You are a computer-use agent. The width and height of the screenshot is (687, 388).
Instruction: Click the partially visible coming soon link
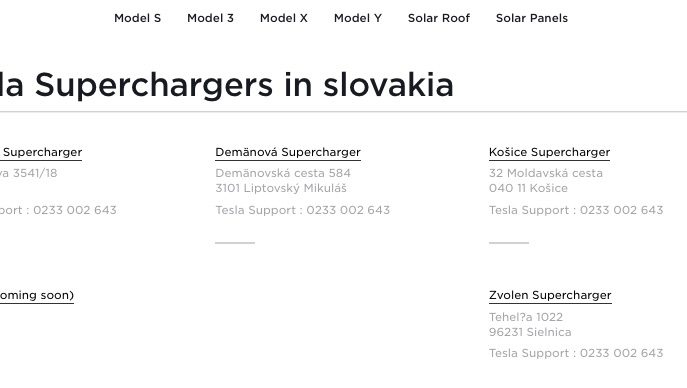click(37, 295)
